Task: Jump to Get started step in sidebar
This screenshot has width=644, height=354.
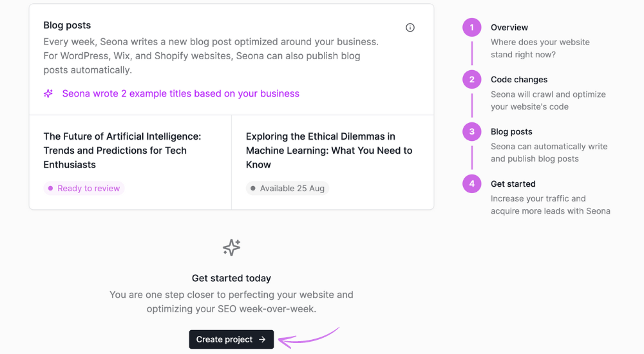Action: tap(513, 184)
